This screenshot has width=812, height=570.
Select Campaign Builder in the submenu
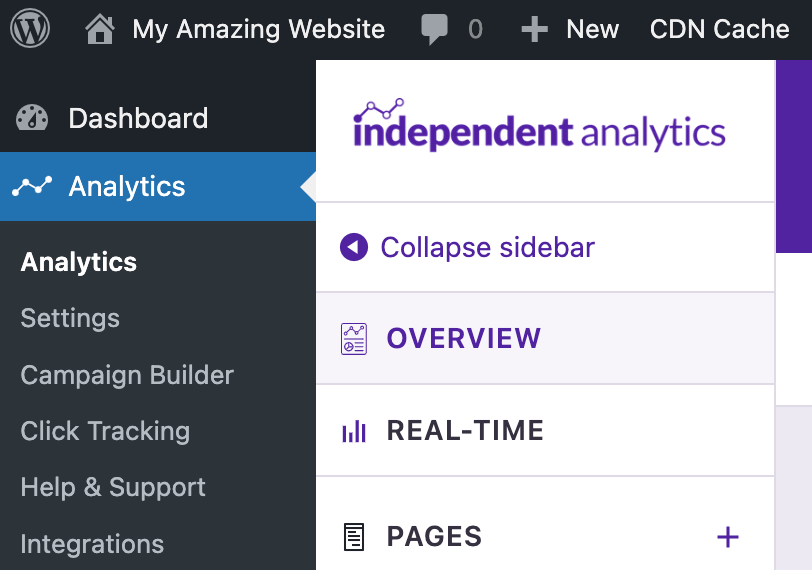[127, 375]
